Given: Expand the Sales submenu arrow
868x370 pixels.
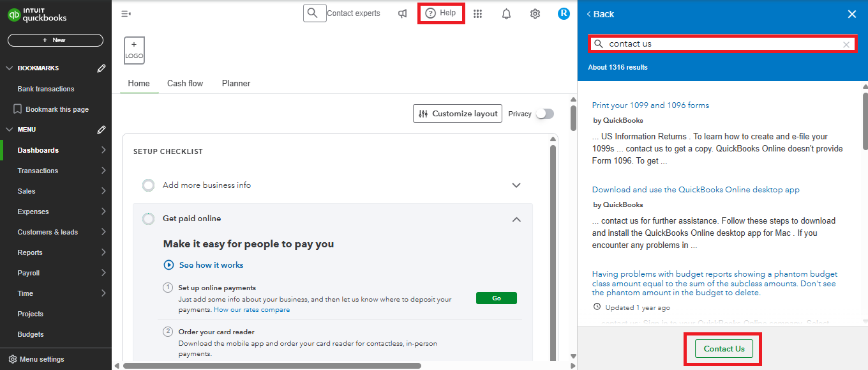Looking at the screenshot, I should [103, 191].
